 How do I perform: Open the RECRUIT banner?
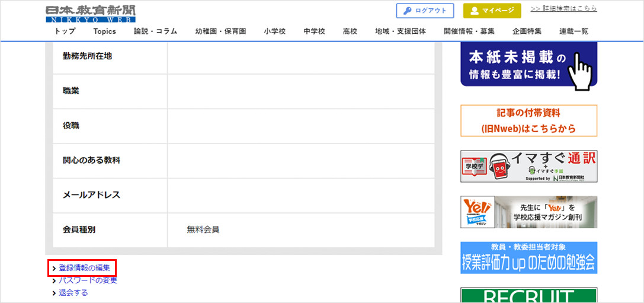[x=529, y=295]
